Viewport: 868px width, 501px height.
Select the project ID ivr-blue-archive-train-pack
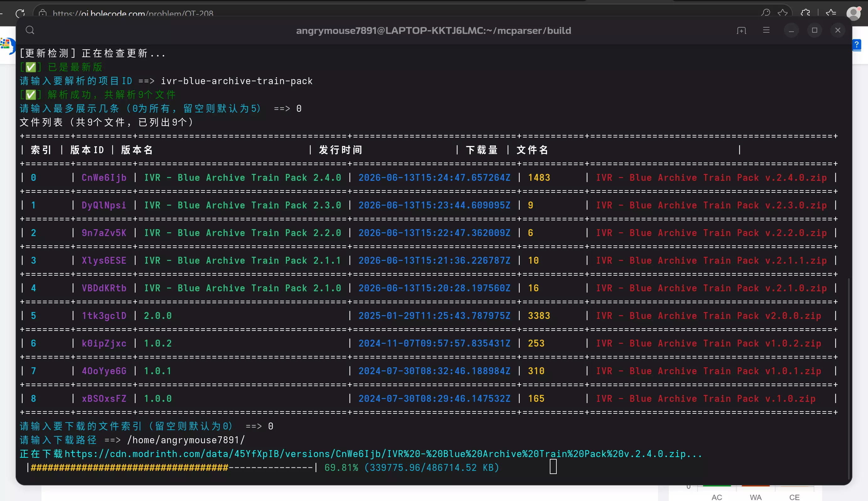pos(237,81)
